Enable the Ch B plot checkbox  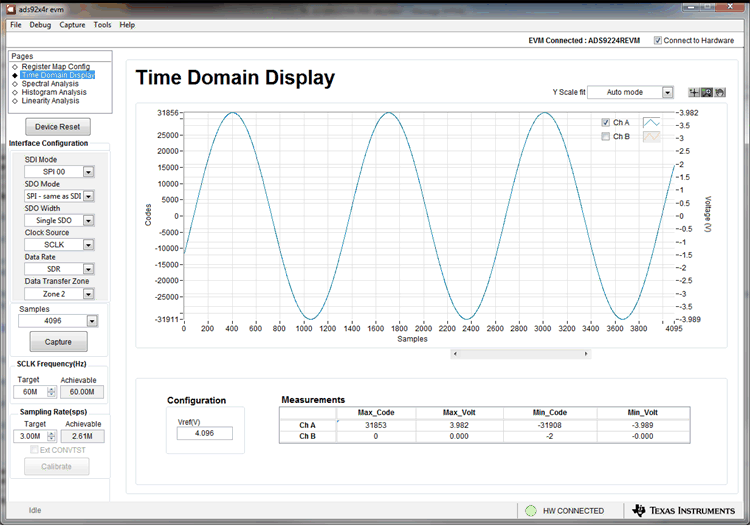point(606,136)
